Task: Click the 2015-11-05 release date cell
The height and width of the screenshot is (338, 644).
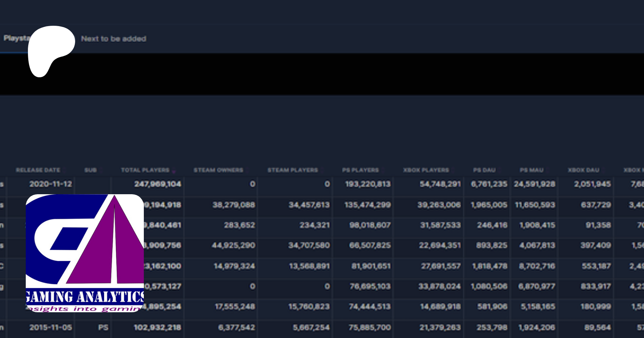Action: pos(50,327)
